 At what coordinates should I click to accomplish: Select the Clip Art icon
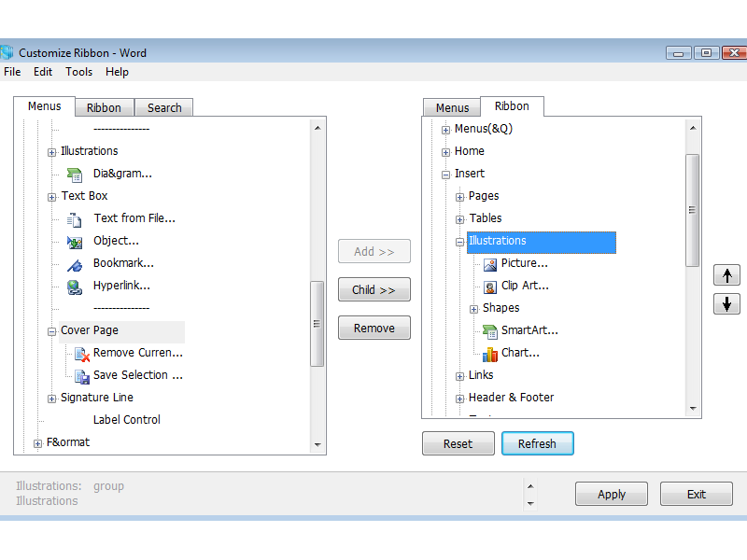(490, 286)
